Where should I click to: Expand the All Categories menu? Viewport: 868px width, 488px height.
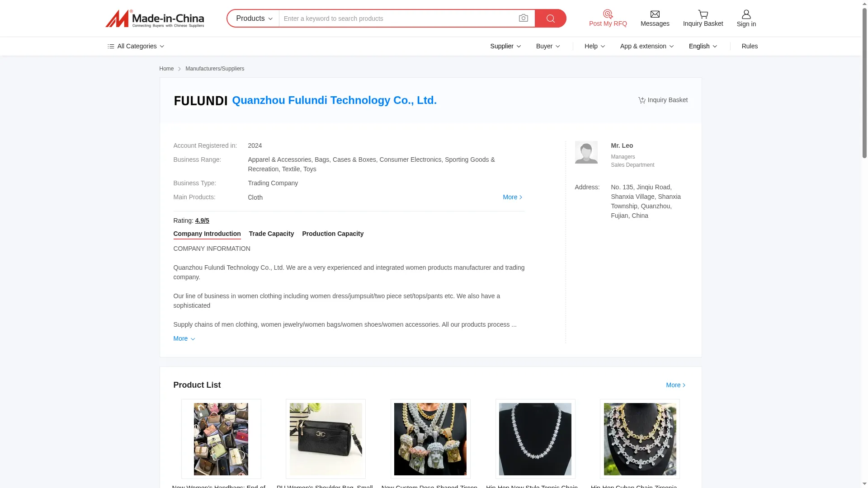(136, 46)
